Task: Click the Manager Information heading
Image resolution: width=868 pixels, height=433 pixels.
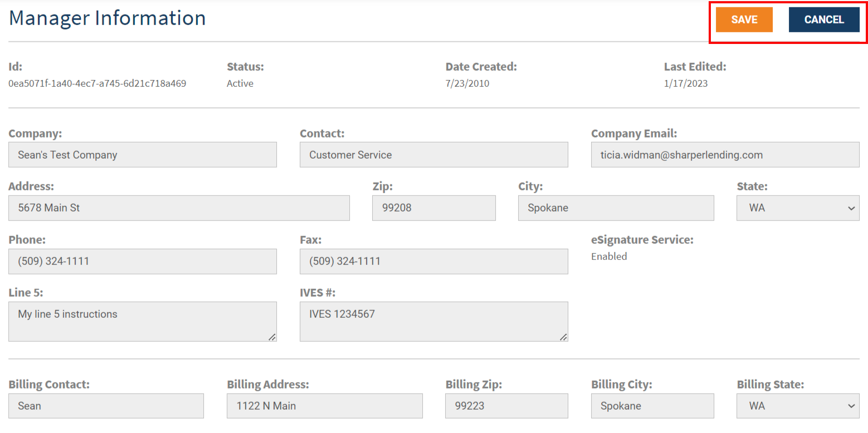Action: point(108,18)
